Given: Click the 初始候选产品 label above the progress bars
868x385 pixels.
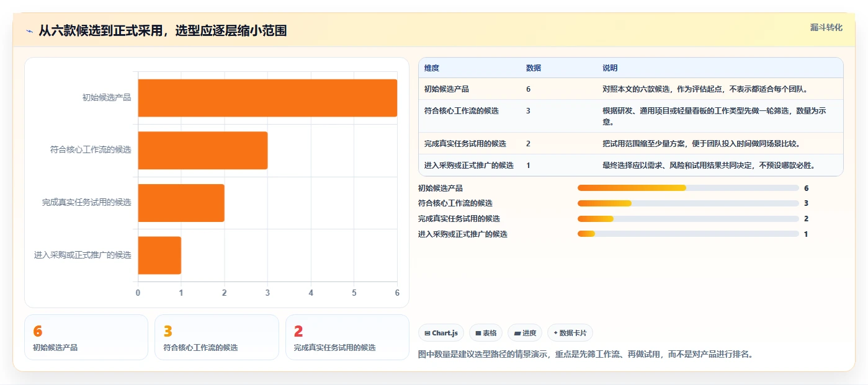Looking at the screenshot, I should tap(441, 188).
